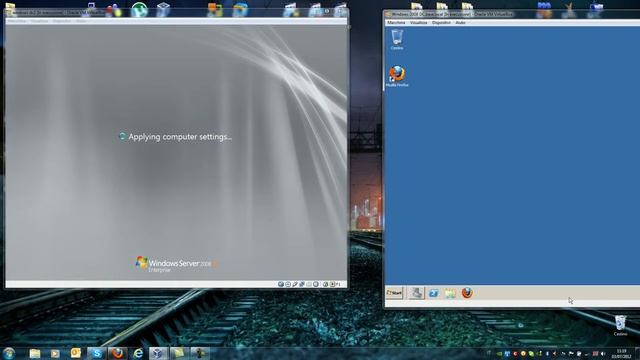Screen dimensions: 640x360
Task: Open Internet Explorer from host taskbar
Action: pos(138,353)
